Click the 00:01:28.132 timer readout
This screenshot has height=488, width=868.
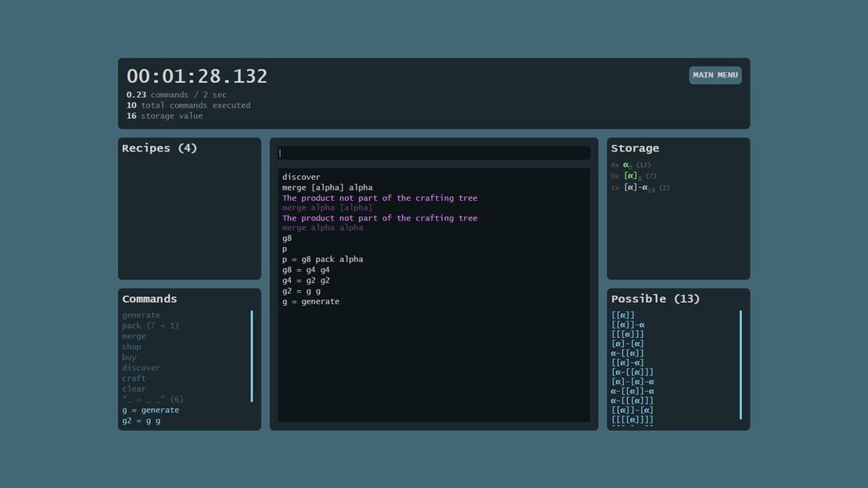click(x=197, y=77)
